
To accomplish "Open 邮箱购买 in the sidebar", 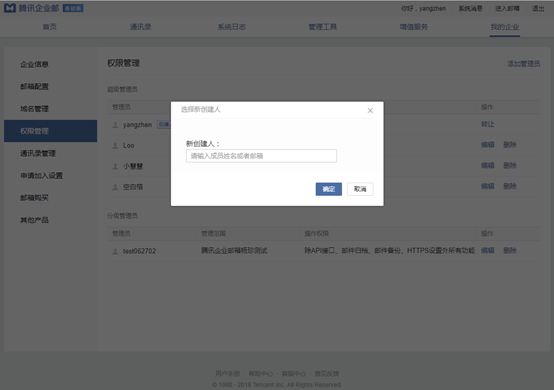I will [51, 198].
